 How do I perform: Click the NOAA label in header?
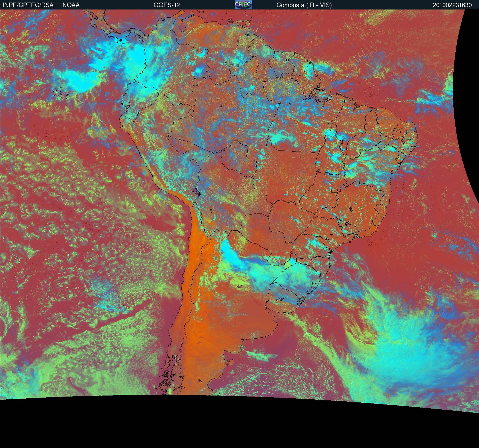tap(71, 5)
